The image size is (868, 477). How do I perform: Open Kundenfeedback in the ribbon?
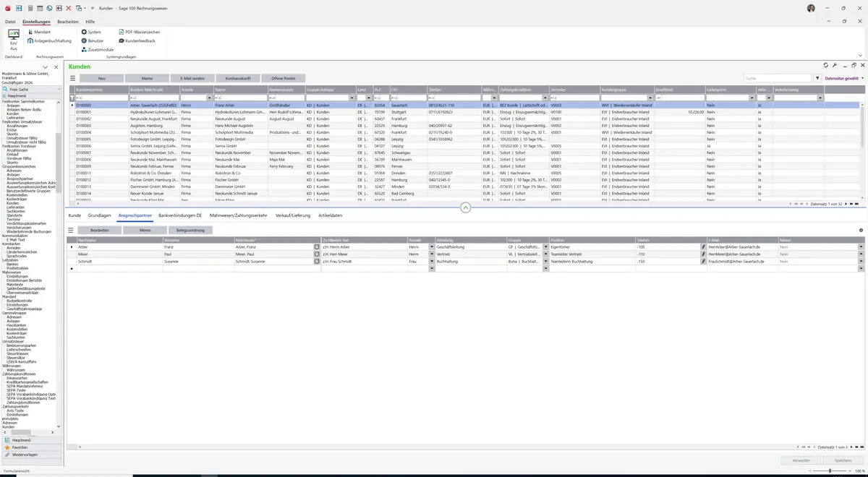(137, 41)
